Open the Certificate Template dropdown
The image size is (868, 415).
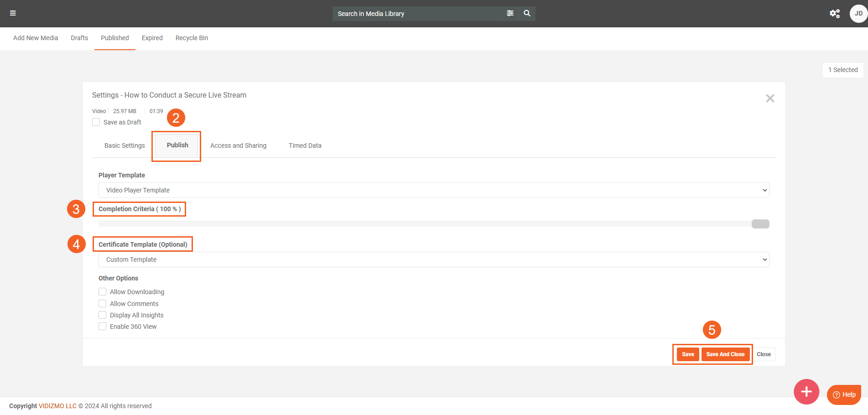pos(433,259)
